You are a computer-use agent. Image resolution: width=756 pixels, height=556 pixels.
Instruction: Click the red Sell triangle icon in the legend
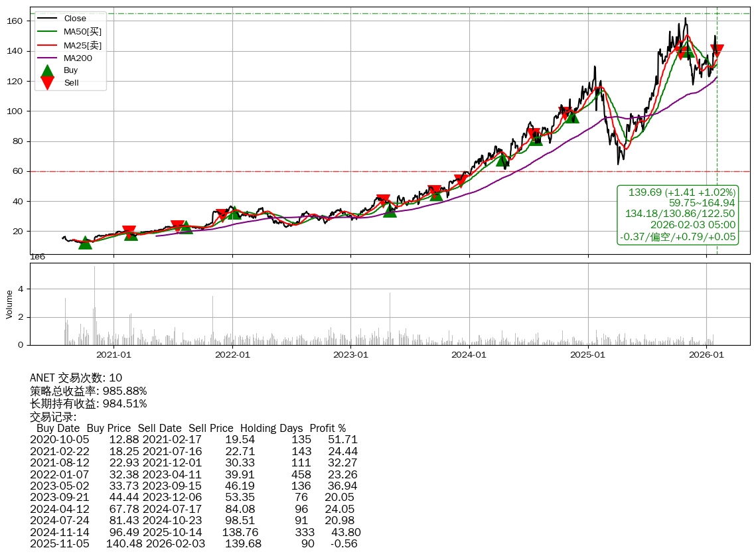pyautogui.click(x=47, y=82)
